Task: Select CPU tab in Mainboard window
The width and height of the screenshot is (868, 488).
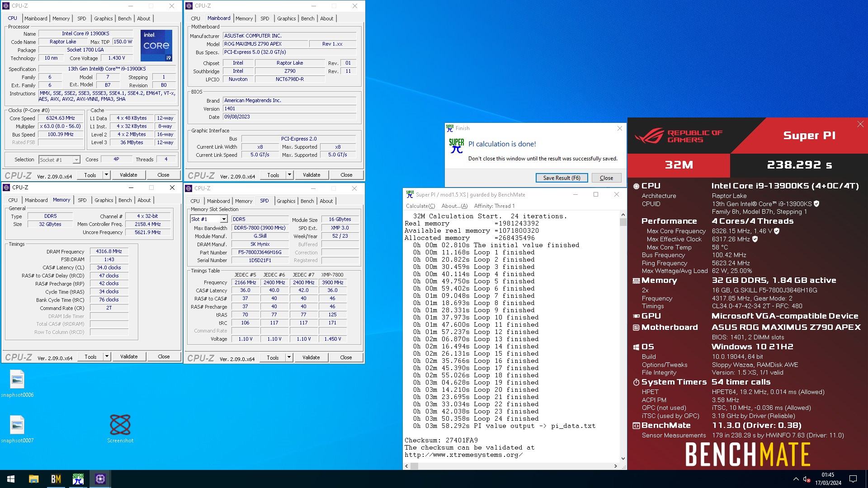Action: [195, 19]
